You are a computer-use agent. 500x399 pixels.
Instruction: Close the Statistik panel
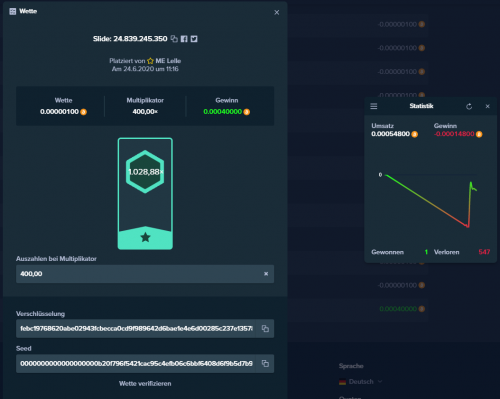click(488, 106)
